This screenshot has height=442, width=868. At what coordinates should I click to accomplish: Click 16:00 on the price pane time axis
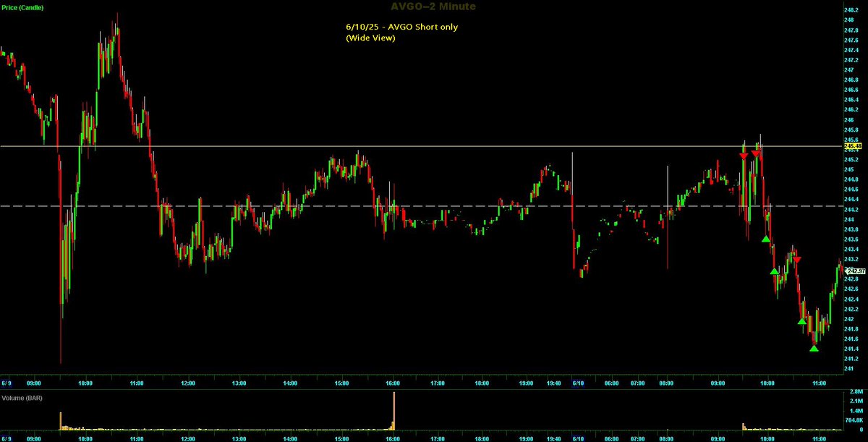(x=393, y=383)
